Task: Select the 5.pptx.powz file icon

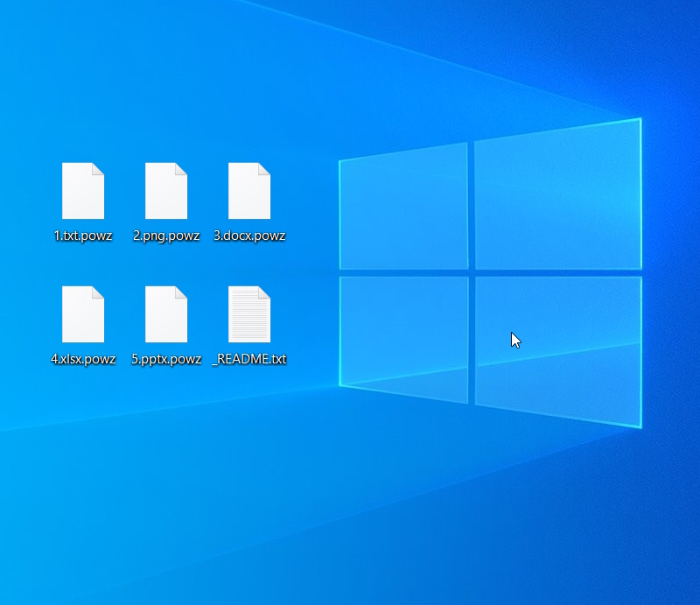Action: coord(166,314)
